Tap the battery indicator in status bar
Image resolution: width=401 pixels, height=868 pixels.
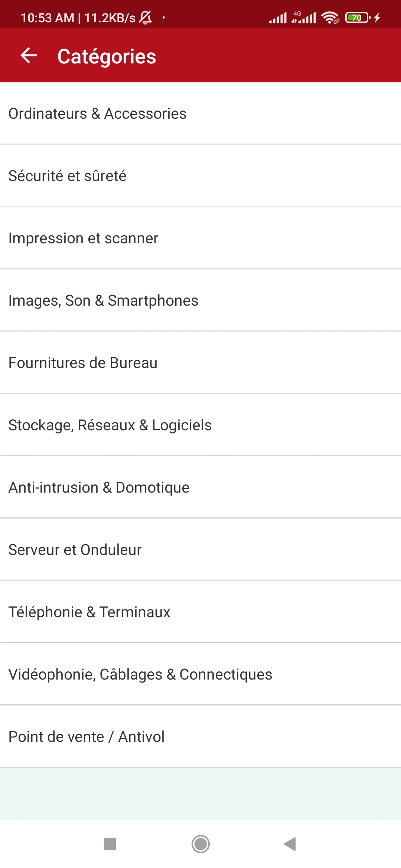[358, 17]
